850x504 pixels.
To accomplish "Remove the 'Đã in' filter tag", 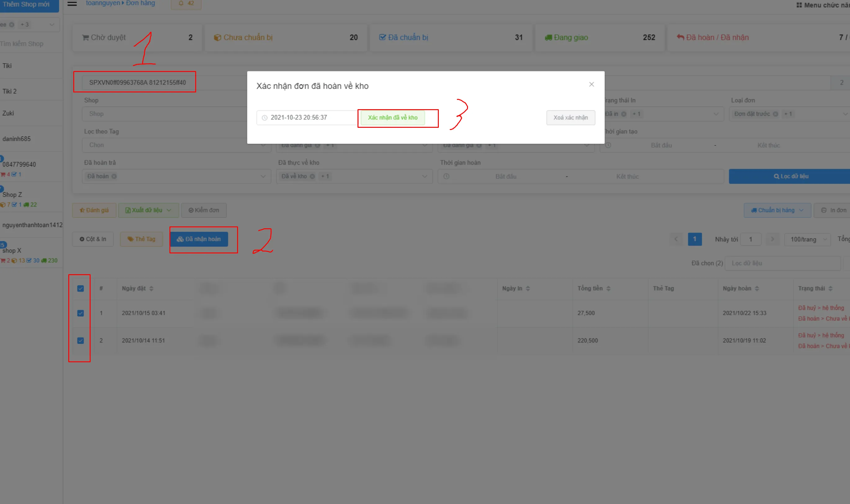I will click(624, 114).
